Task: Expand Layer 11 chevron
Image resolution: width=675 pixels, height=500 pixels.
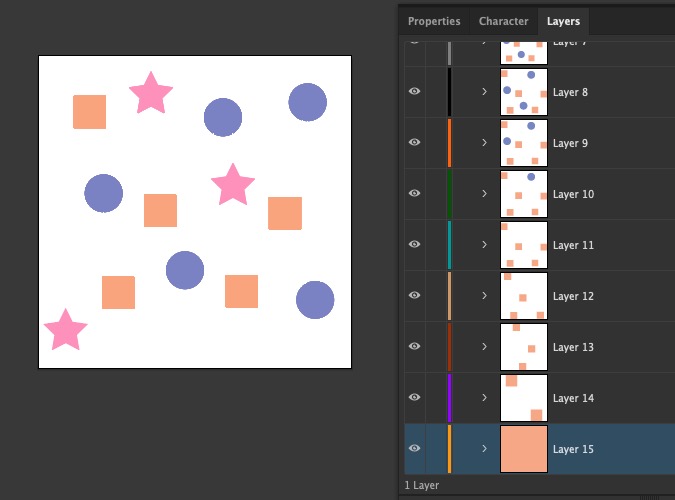Action: click(484, 245)
